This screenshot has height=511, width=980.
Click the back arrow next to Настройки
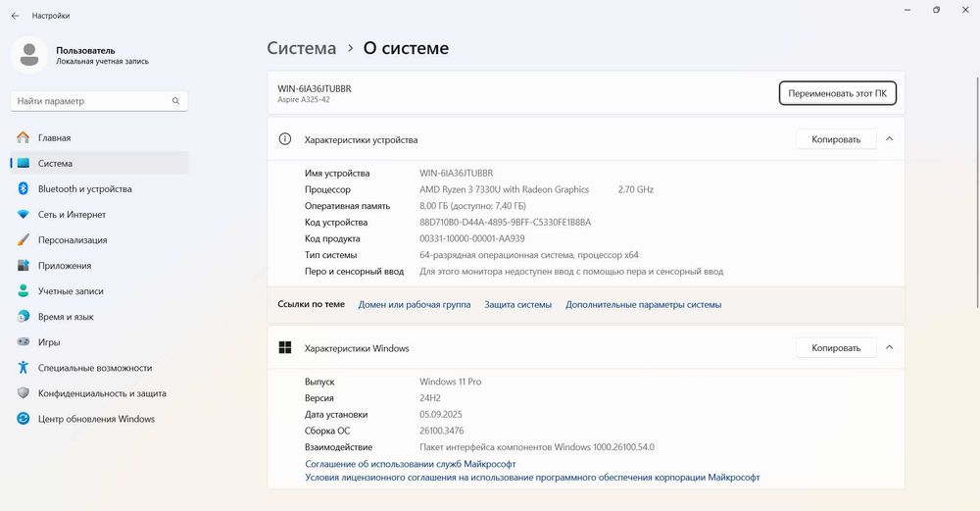click(15, 16)
